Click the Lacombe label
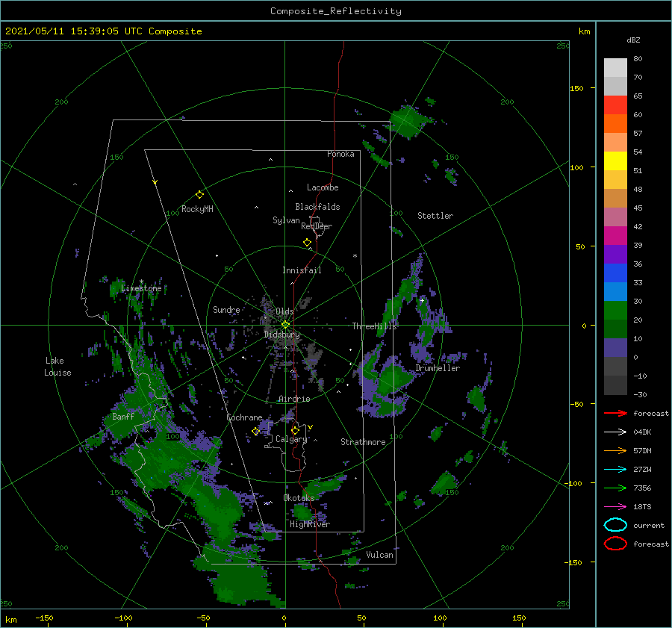 (x=323, y=187)
